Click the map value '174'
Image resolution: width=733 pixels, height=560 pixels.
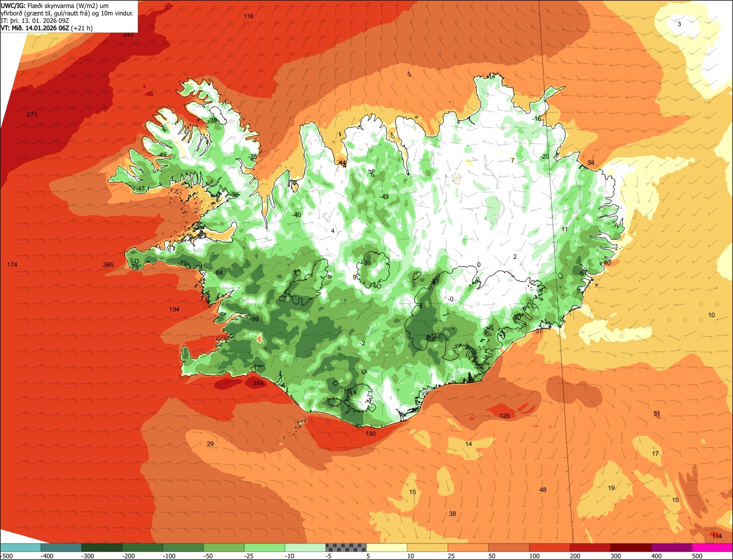click(x=12, y=265)
